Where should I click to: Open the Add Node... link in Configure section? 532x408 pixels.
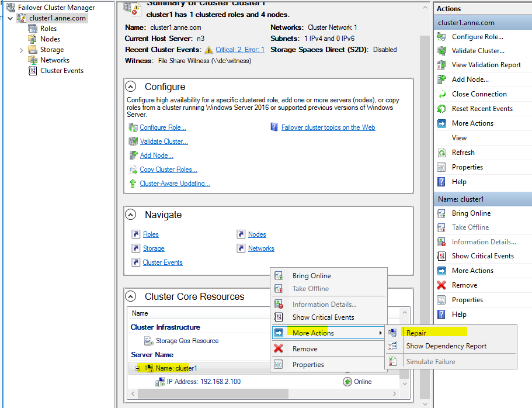pyautogui.click(x=157, y=155)
